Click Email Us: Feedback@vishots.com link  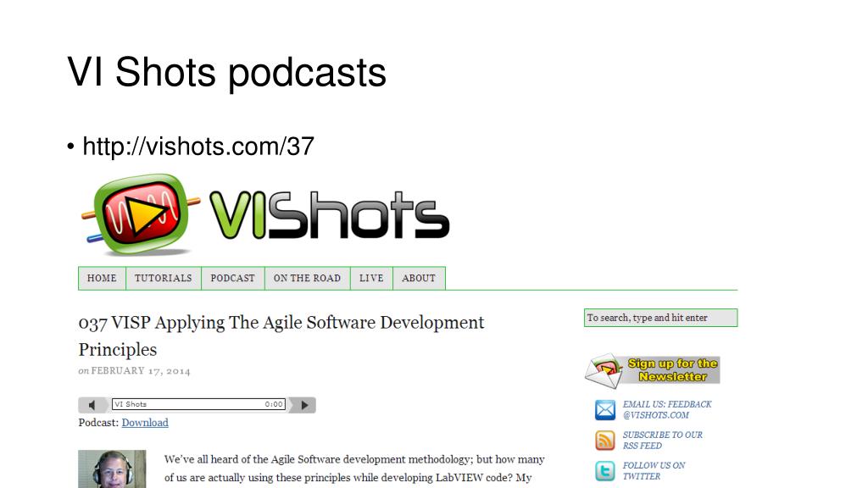pos(667,409)
